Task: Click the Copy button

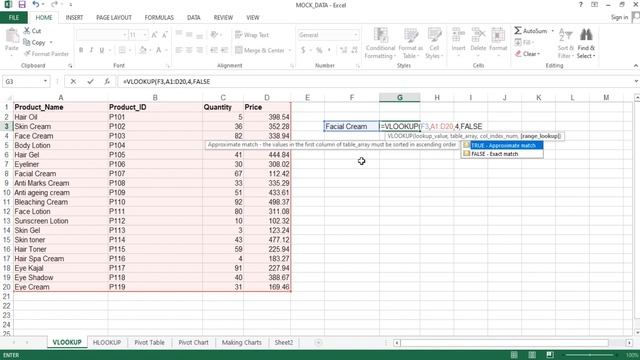Action: (x=34, y=42)
